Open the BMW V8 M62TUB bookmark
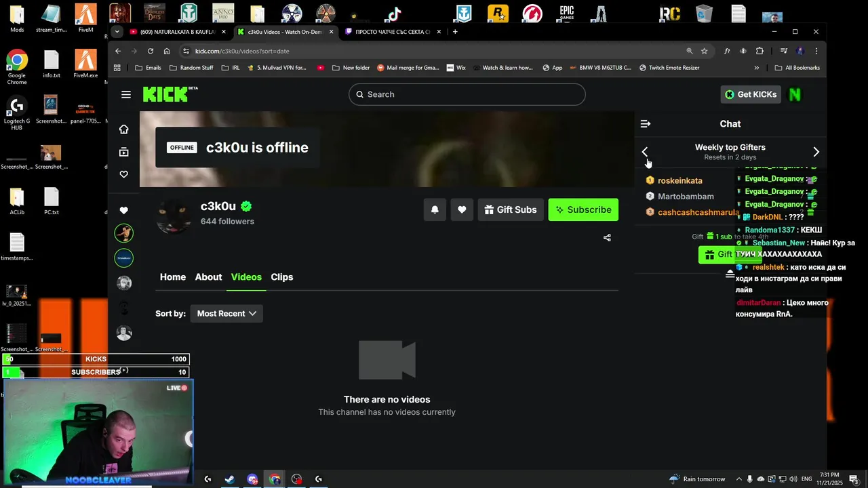The height and width of the screenshot is (488, 868). (x=601, y=68)
